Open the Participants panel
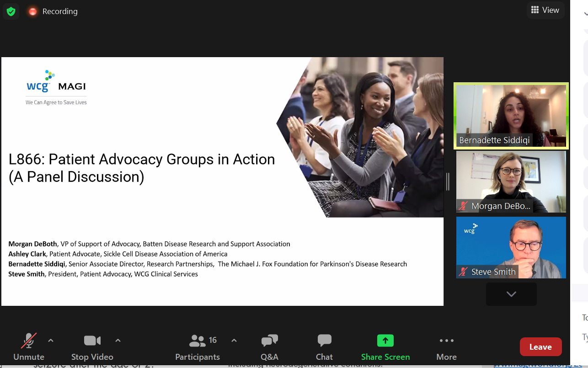This screenshot has height=368, width=588. point(198,347)
